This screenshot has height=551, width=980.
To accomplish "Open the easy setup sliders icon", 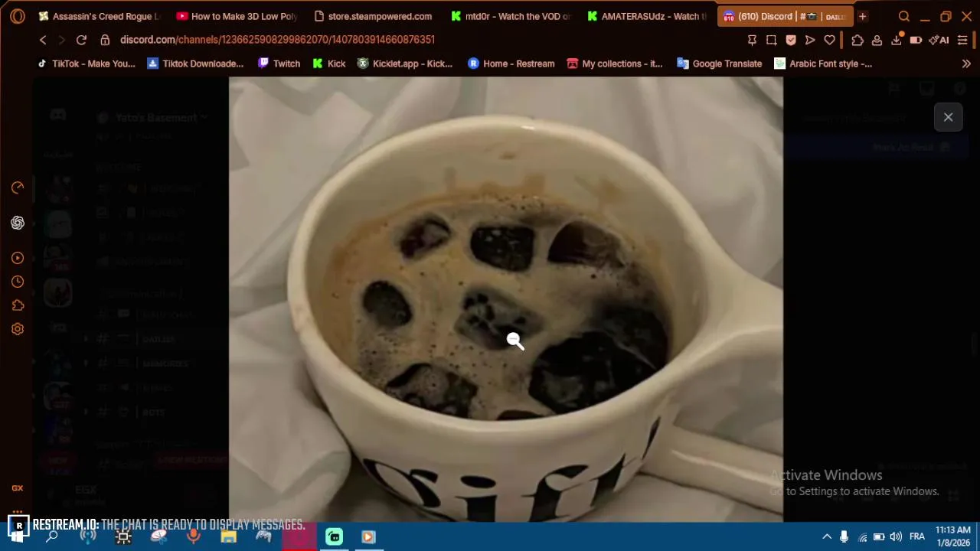I will click(x=962, y=40).
